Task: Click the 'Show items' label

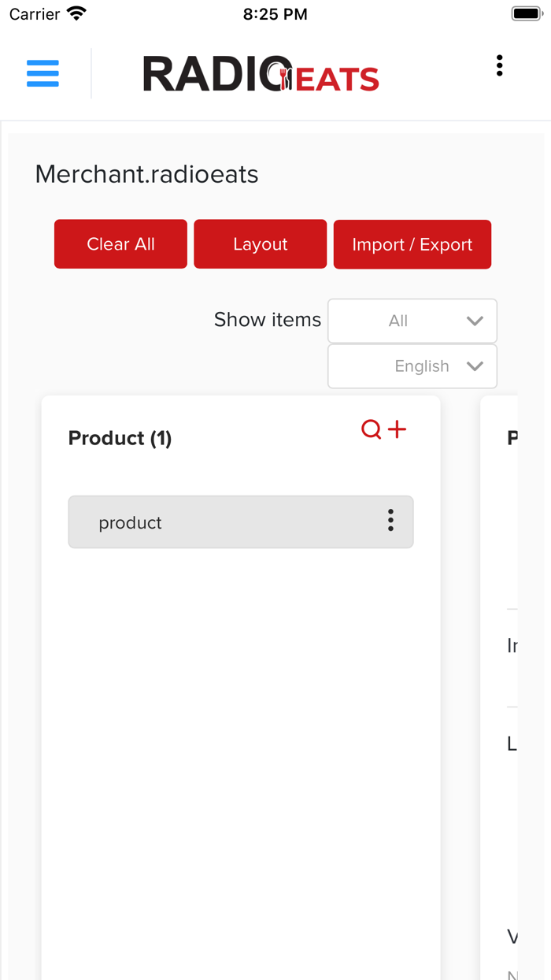Action: point(268,320)
